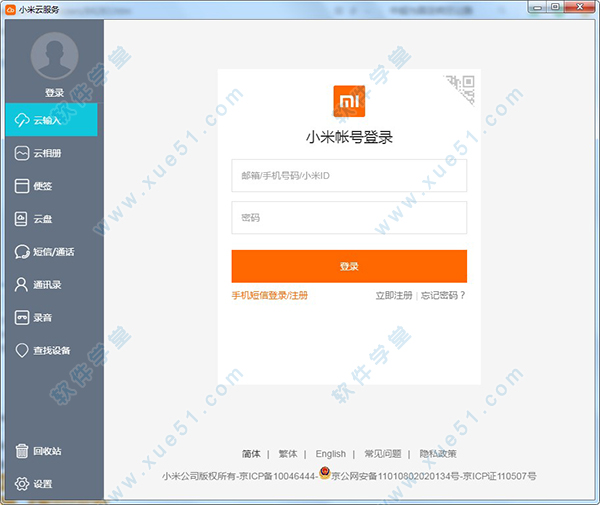Click the 回收站 trash can icon

coord(22,451)
